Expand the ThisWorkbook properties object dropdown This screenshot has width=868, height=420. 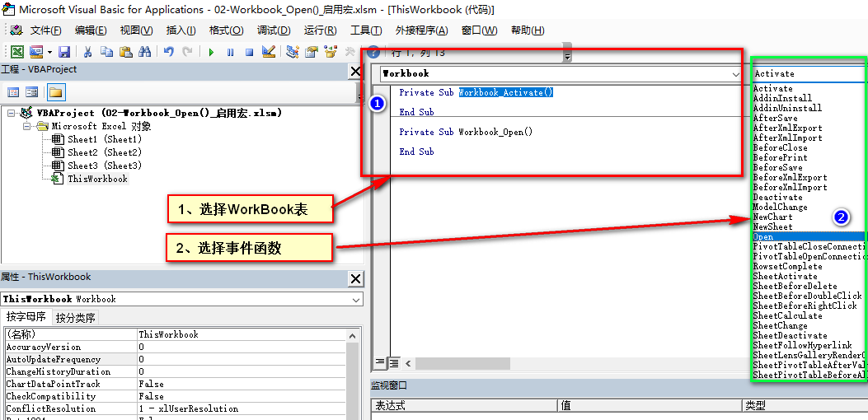click(356, 299)
